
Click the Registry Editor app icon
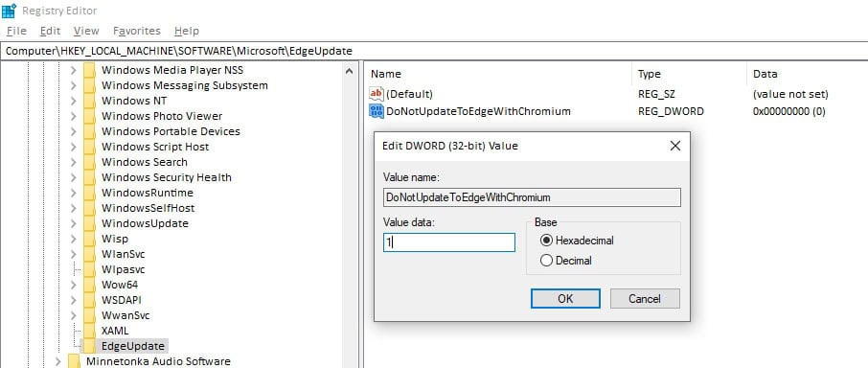click(x=9, y=11)
